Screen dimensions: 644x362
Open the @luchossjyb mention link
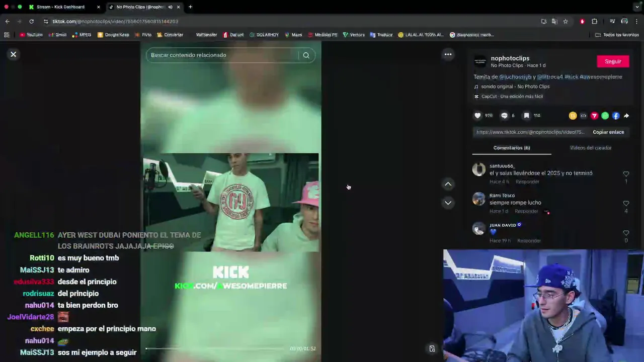[x=515, y=77]
